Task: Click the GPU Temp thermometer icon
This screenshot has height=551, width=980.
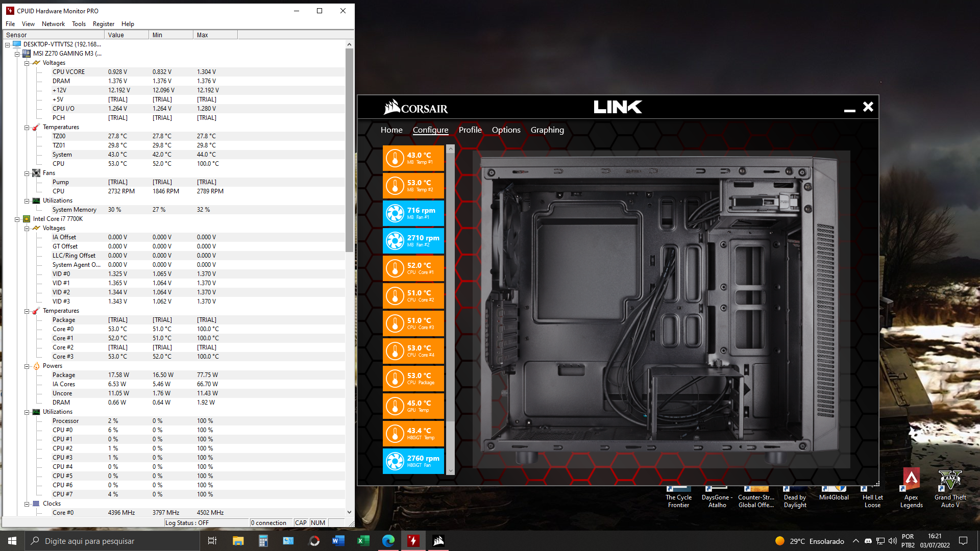Action: click(395, 406)
